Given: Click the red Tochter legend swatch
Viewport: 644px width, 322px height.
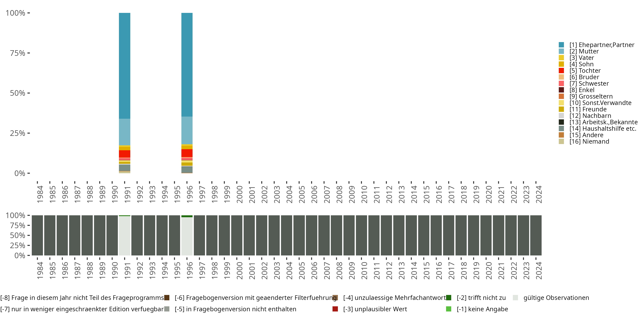Looking at the screenshot, I should (x=561, y=70).
